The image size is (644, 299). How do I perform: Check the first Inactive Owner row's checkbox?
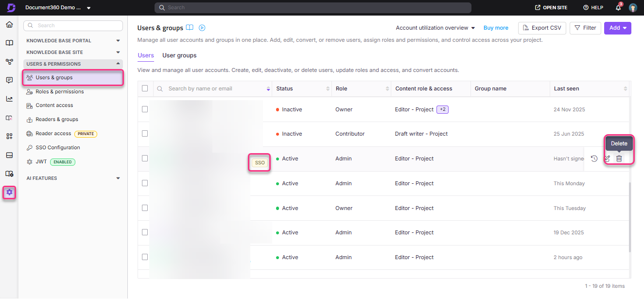tap(144, 109)
